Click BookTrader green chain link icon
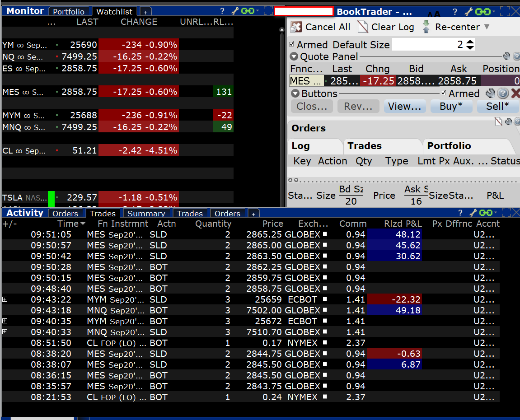The width and height of the screenshot is (520, 420). coord(483,12)
